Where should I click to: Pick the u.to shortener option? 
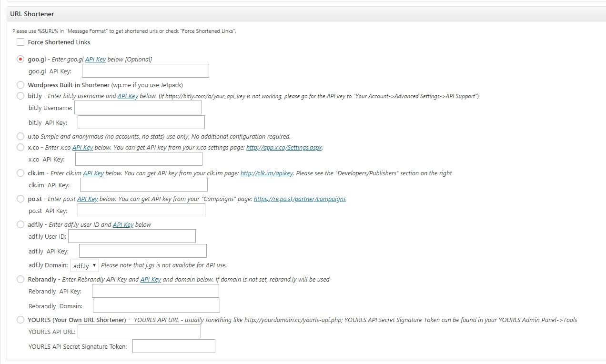click(x=20, y=136)
